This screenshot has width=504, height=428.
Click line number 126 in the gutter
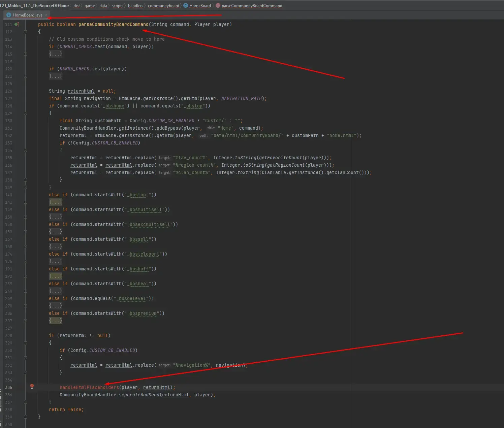point(9,91)
